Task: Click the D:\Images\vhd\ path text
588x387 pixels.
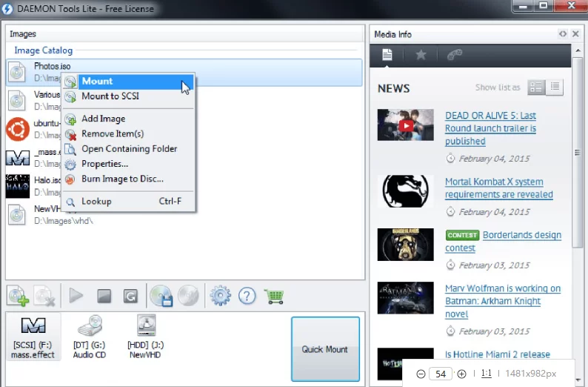Action: (x=64, y=221)
